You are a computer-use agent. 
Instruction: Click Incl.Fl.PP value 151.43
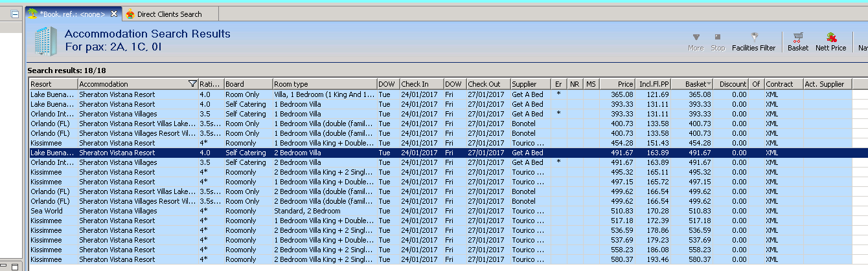pos(654,143)
